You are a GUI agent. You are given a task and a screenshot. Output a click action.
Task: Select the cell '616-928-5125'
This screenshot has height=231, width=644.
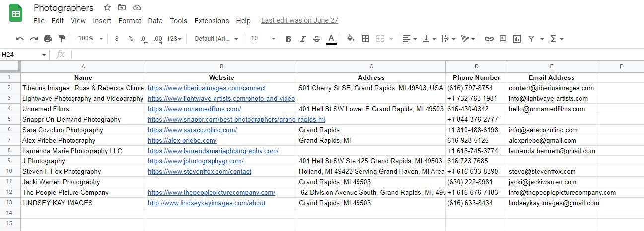[476, 140]
